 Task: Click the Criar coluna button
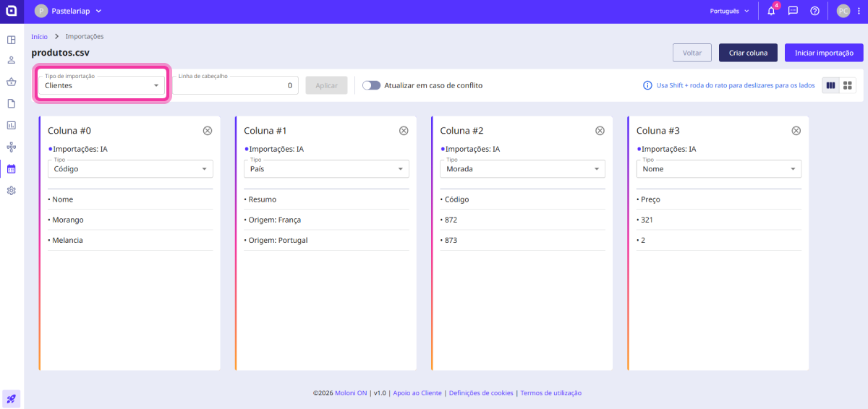point(748,53)
